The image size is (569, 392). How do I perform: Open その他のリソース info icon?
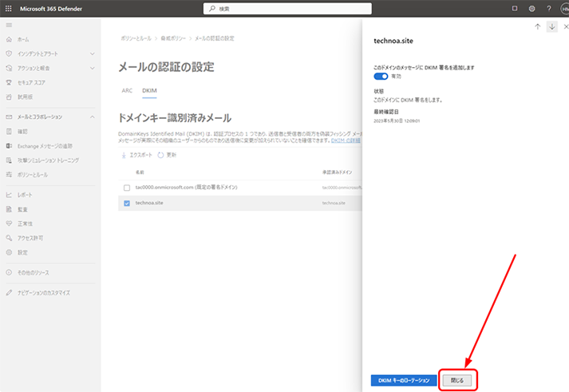(x=9, y=272)
